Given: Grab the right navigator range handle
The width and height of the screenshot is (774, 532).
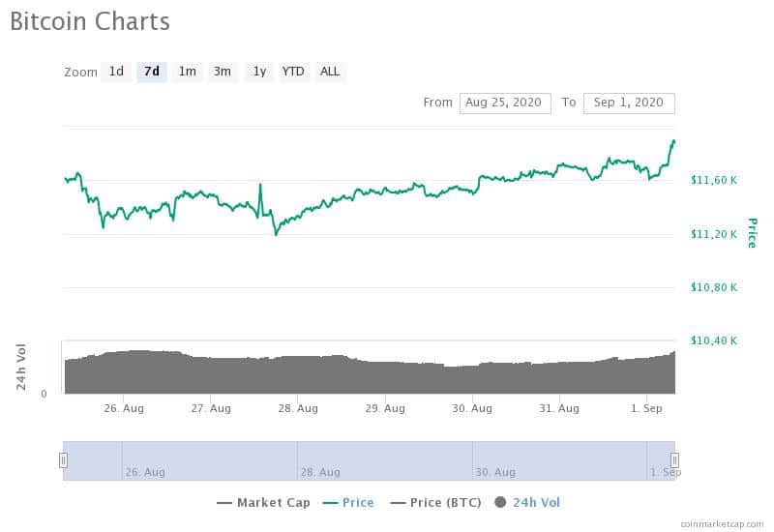Looking at the screenshot, I should click(x=674, y=460).
